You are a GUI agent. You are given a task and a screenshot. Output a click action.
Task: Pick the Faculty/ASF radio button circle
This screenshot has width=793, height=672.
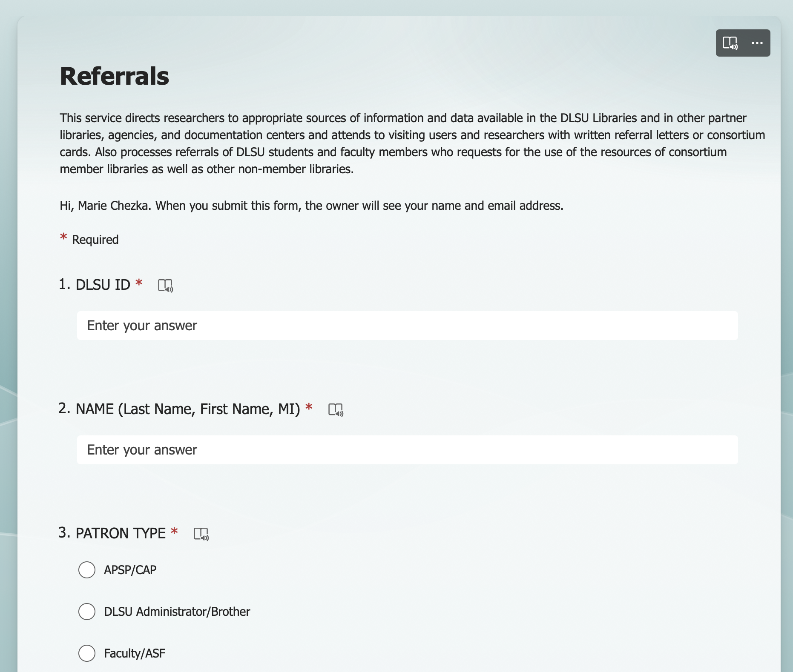[87, 653]
